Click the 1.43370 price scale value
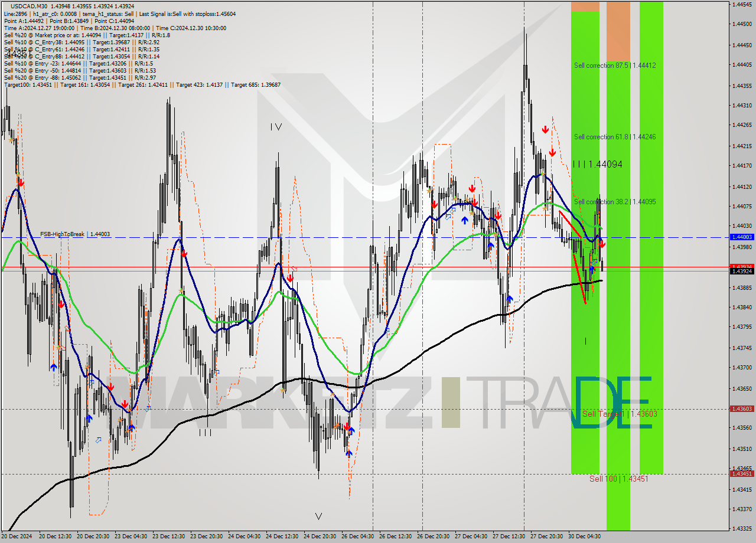Image resolution: width=756 pixels, height=543 pixels. (742, 509)
